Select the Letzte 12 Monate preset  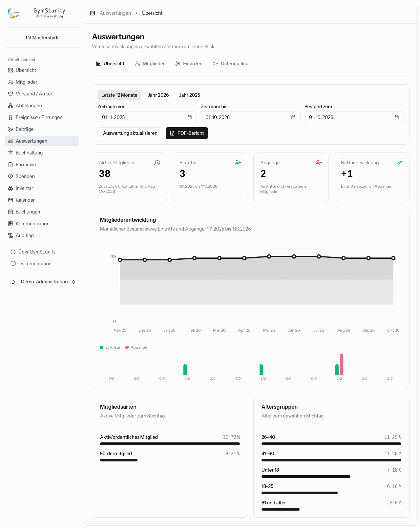point(119,95)
